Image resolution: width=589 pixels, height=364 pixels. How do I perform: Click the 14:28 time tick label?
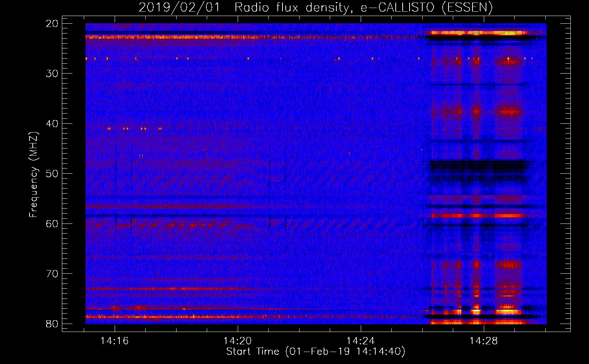483,341
